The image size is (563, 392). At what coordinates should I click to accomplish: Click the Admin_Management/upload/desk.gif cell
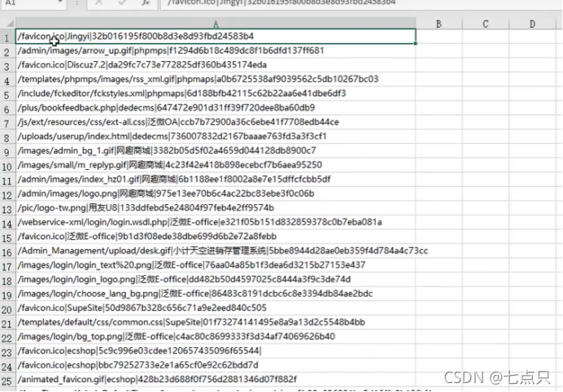point(216,250)
